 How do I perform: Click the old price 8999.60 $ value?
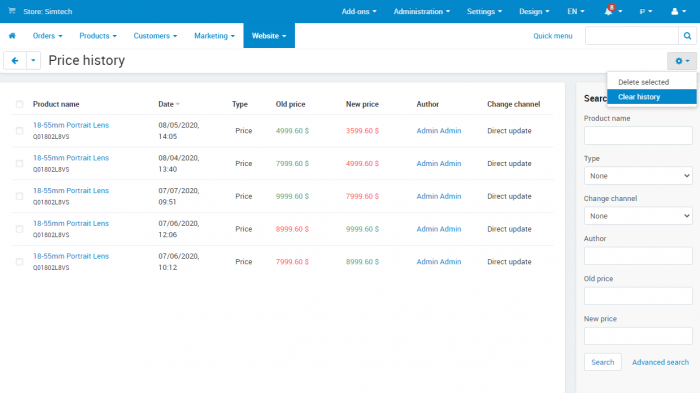coord(292,229)
